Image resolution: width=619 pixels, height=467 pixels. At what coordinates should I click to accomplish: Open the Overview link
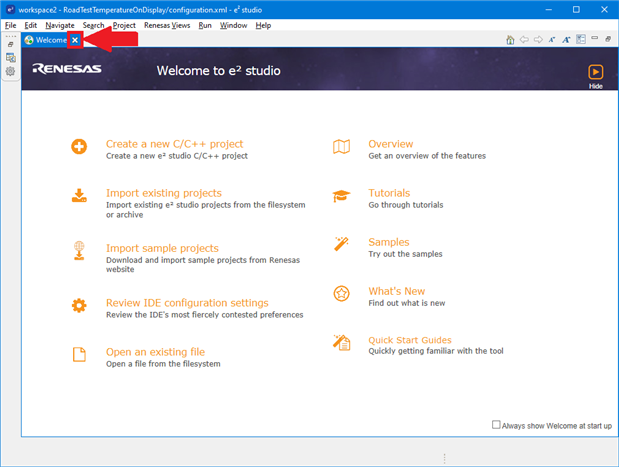click(391, 144)
